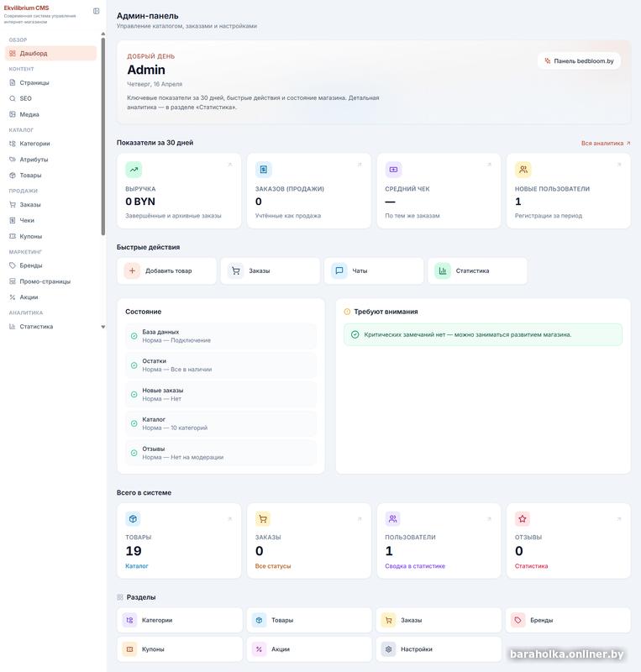
Task: Open Промо-страницы in the sidebar
Action: click(x=50, y=281)
